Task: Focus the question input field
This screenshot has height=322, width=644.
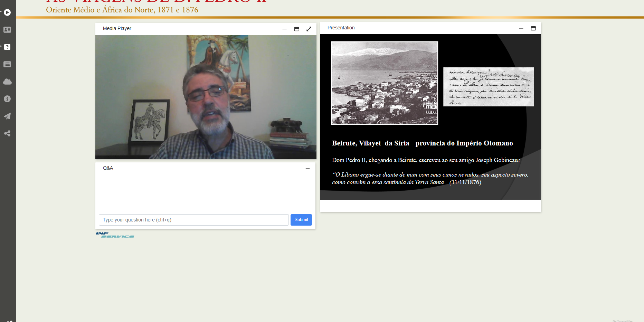Action: 193,220
